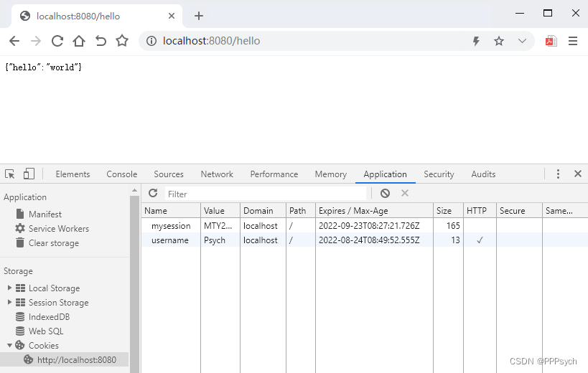Screen dimensions: 588x373
Task: Activate the inspect element picker icon
Action: [x=10, y=174]
